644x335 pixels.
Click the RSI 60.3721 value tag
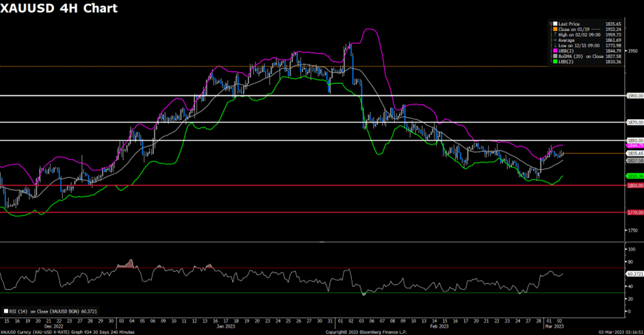pos(636,273)
